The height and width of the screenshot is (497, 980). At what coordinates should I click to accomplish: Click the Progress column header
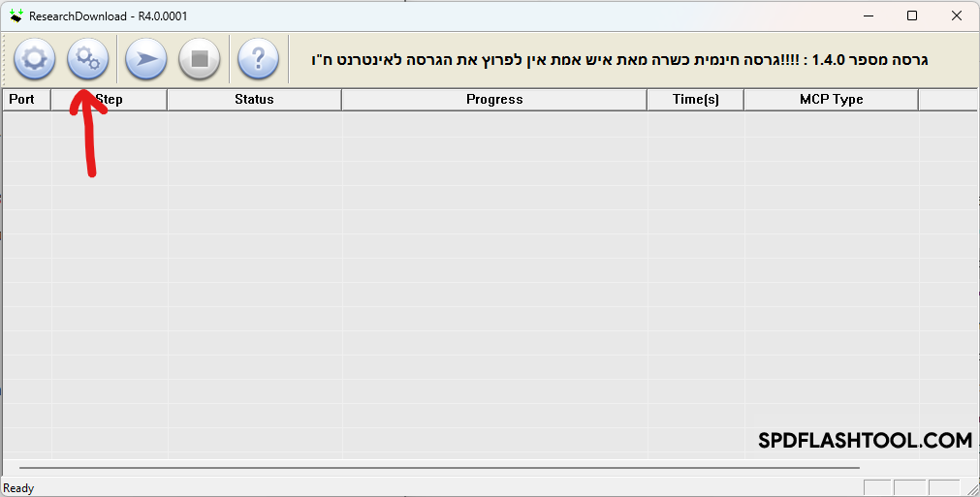(494, 99)
